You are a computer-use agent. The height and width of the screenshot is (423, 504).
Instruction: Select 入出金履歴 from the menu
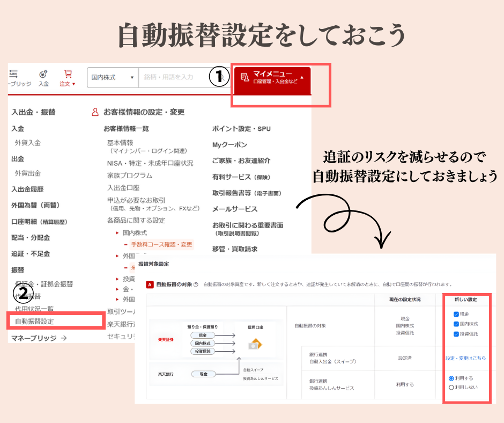tap(27, 189)
